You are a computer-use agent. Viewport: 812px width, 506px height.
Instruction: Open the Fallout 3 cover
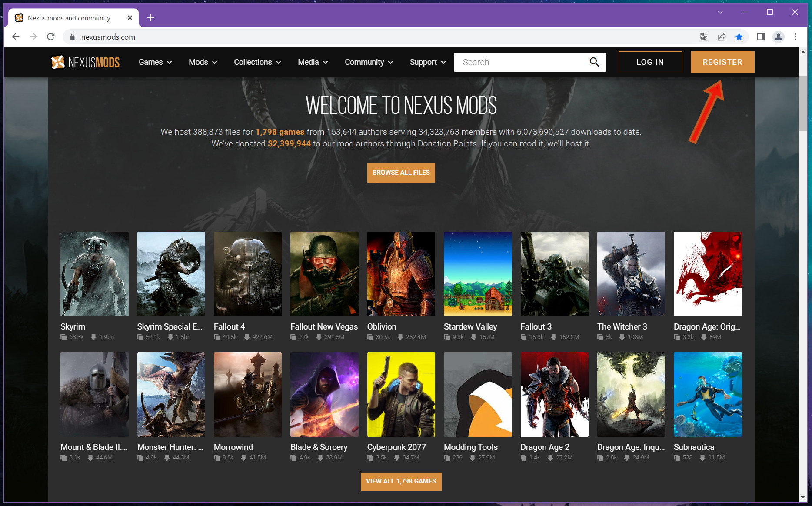(555, 274)
